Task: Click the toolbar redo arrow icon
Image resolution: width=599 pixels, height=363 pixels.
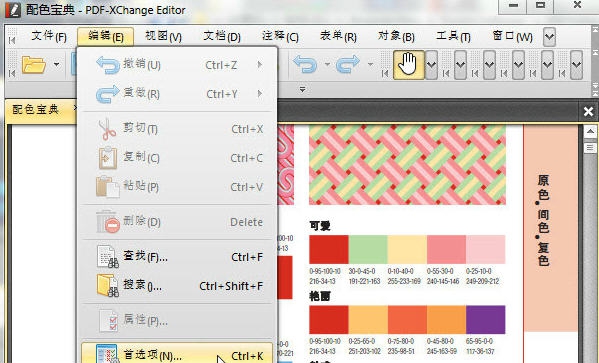Action: pos(348,64)
